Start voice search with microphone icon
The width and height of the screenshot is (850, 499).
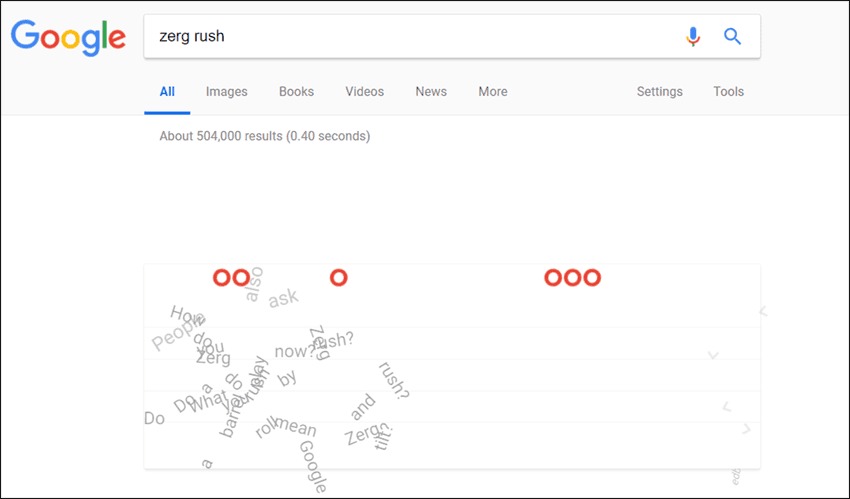tap(693, 36)
